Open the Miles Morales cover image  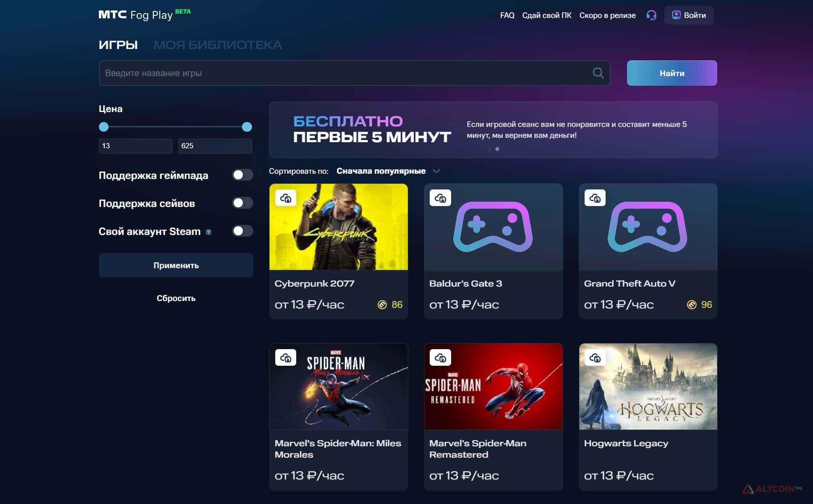339,386
